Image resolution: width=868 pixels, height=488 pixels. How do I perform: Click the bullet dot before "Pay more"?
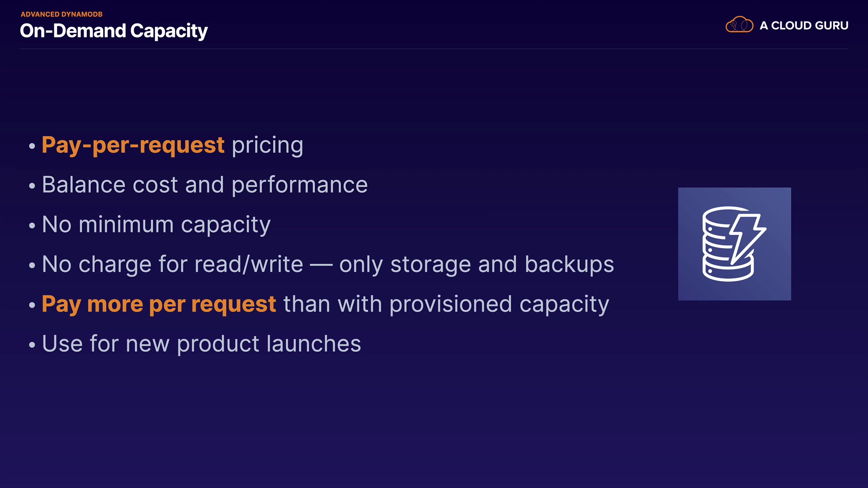pyautogui.click(x=32, y=305)
